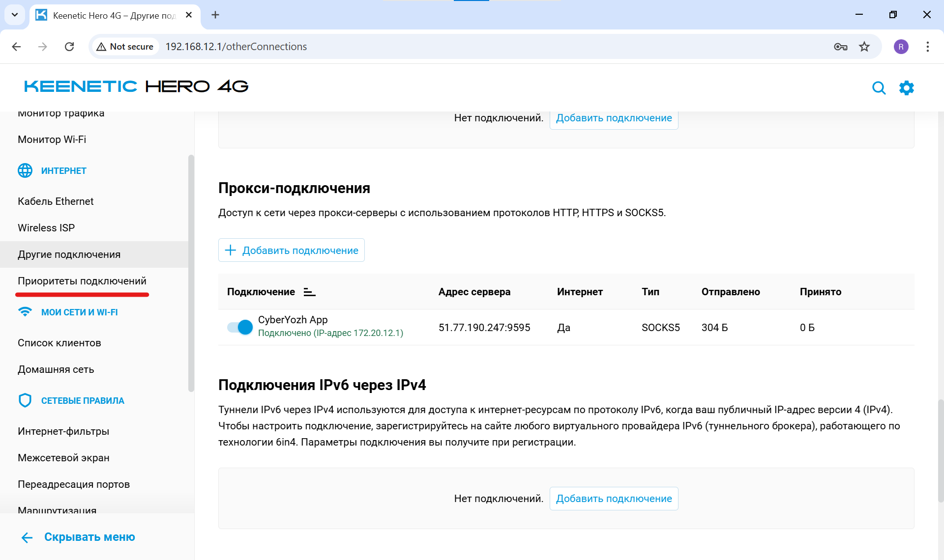Click the Мои сети и Wi-Fi icon
The height and width of the screenshot is (560, 944).
point(25,311)
